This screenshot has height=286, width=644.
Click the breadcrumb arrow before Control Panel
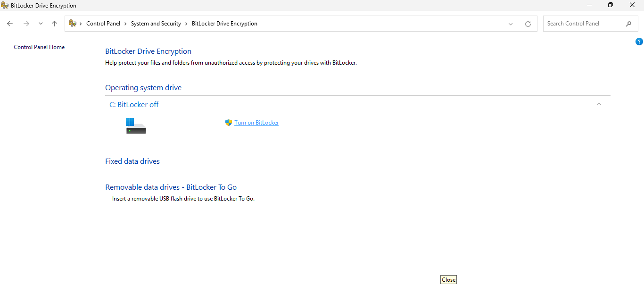(81, 24)
